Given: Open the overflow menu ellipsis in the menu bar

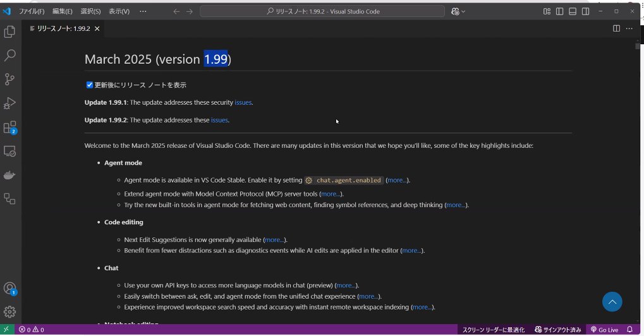Looking at the screenshot, I should pos(143,11).
